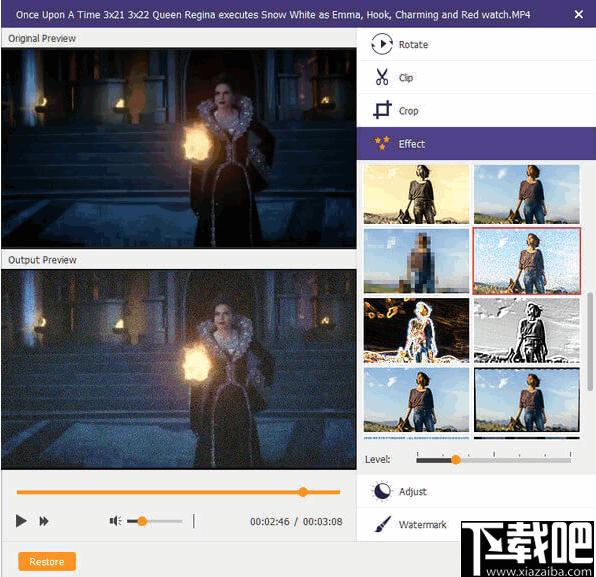Apply the mosaic pixelate effect thumbnail

pyautogui.click(x=416, y=261)
